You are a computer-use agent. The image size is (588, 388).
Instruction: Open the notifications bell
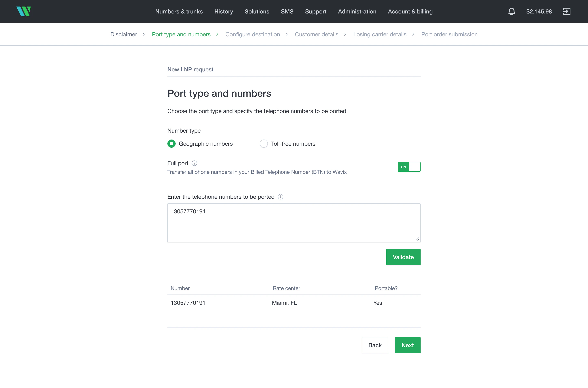(511, 11)
